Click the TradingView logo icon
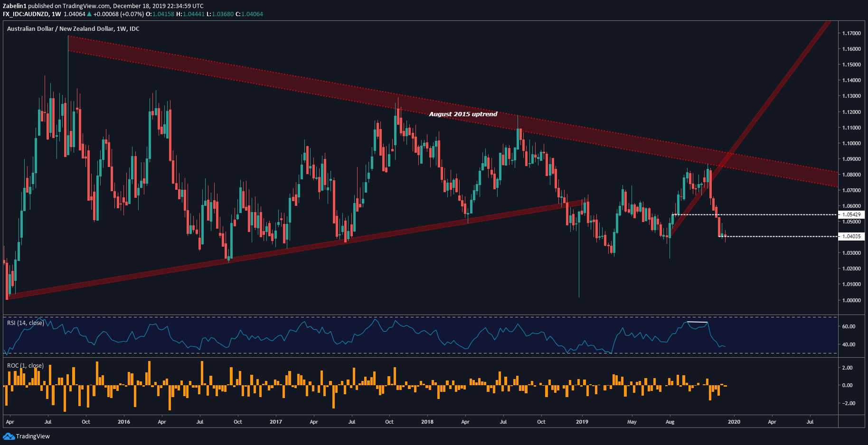The image size is (868, 445). [9, 436]
